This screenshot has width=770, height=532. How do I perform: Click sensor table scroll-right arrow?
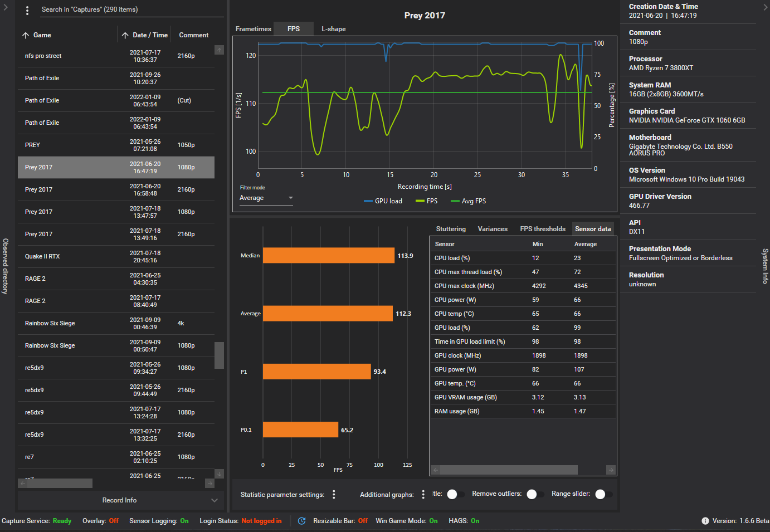611,470
